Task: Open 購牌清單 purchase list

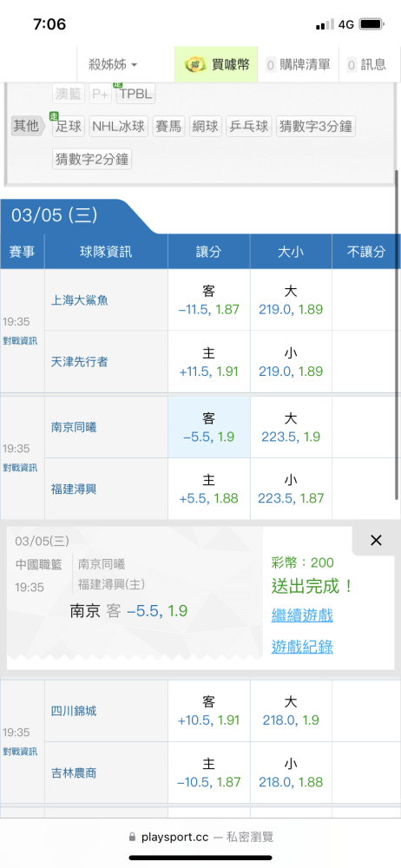Action: click(x=298, y=65)
